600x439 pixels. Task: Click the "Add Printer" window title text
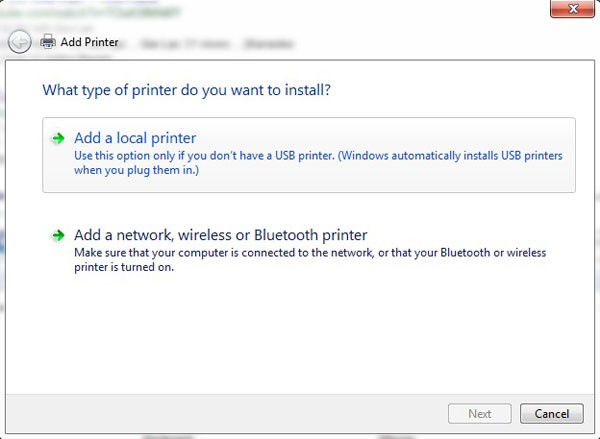[x=90, y=42]
